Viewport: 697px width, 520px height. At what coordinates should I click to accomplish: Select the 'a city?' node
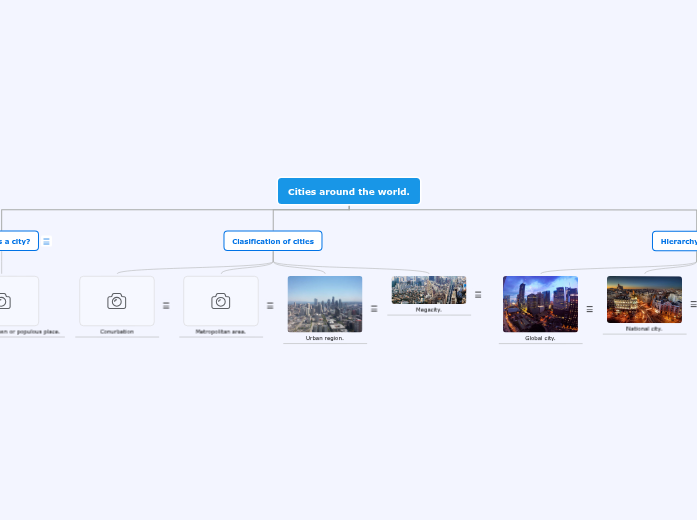(x=19, y=241)
